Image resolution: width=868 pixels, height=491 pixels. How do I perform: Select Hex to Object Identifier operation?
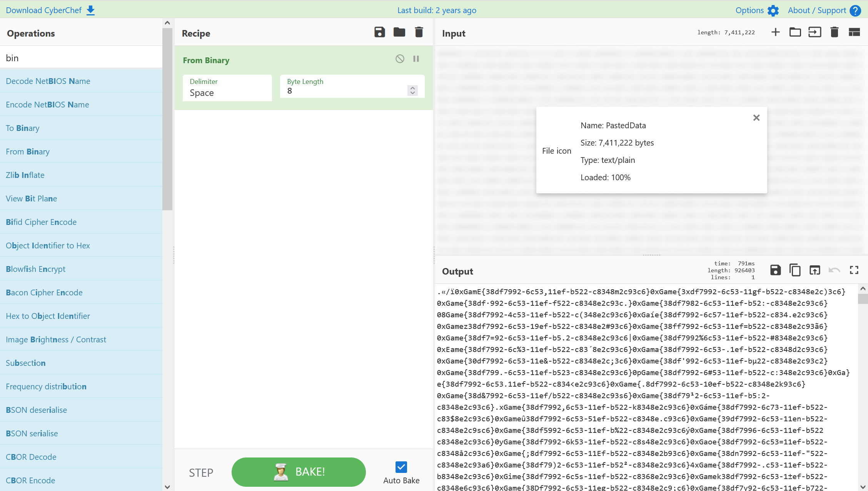click(x=81, y=316)
